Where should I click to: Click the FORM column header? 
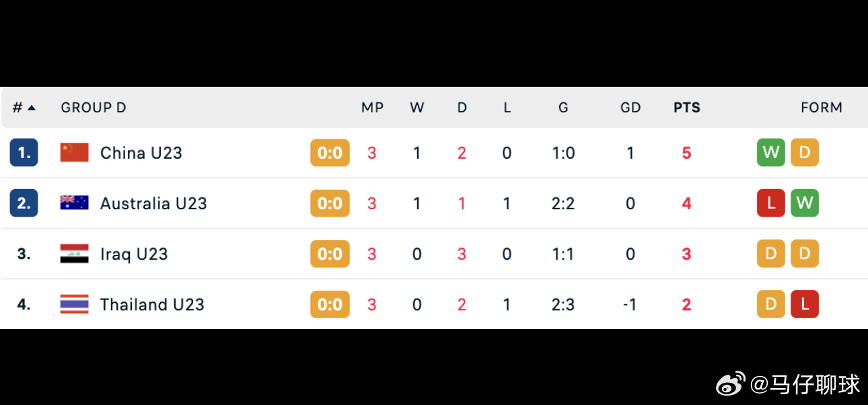(822, 107)
